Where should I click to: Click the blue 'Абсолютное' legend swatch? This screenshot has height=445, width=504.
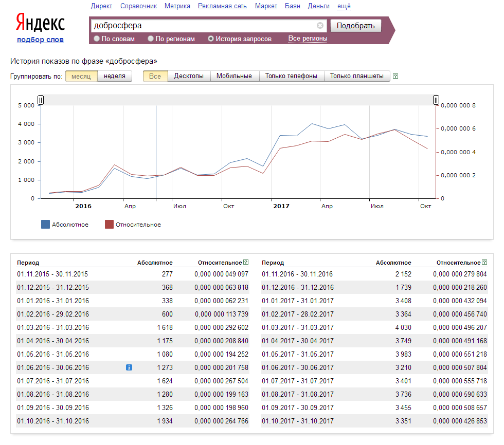point(45,225)
